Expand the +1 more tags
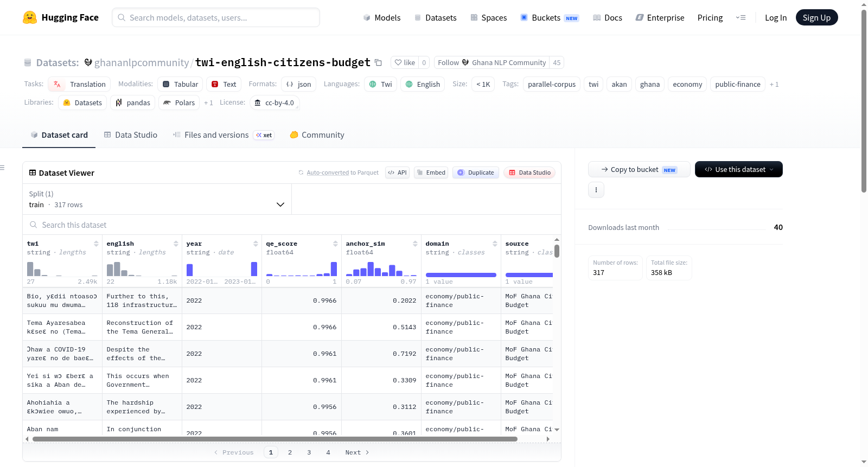This screenshot has height=467, width=868. point(774,84)
